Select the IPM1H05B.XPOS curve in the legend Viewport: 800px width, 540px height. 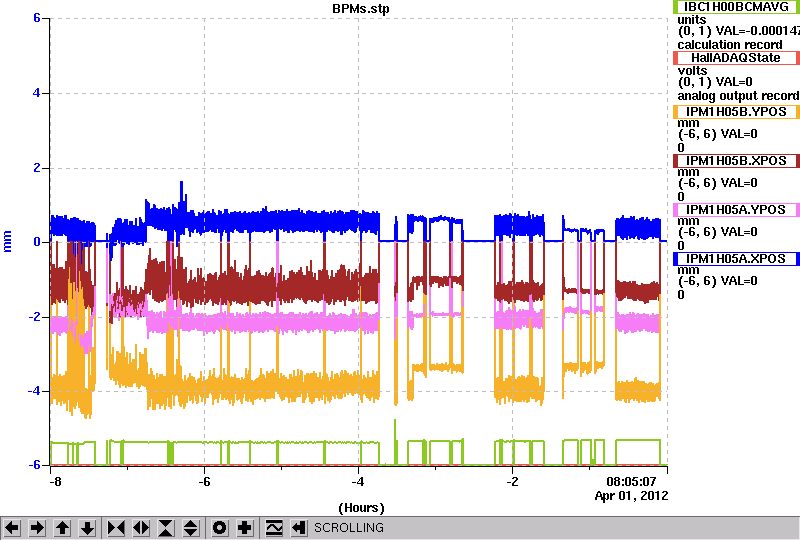pyautogui.click(x=737, y=161)
